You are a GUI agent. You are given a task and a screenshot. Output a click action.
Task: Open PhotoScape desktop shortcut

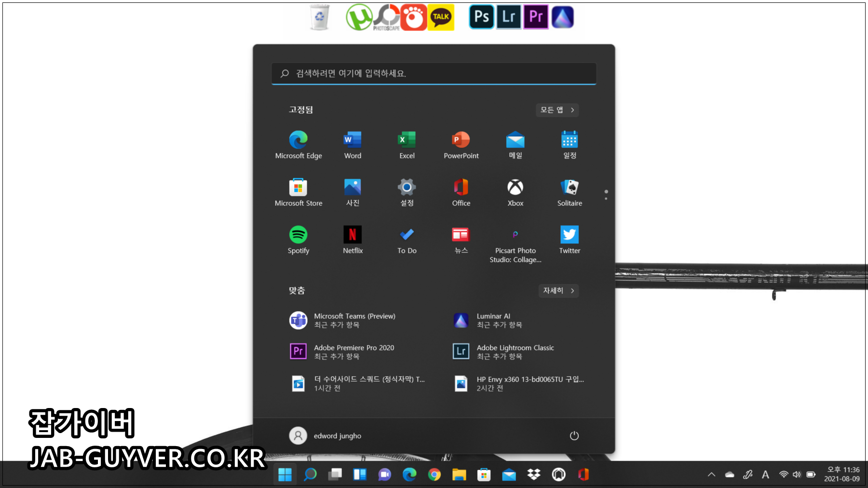387,18
